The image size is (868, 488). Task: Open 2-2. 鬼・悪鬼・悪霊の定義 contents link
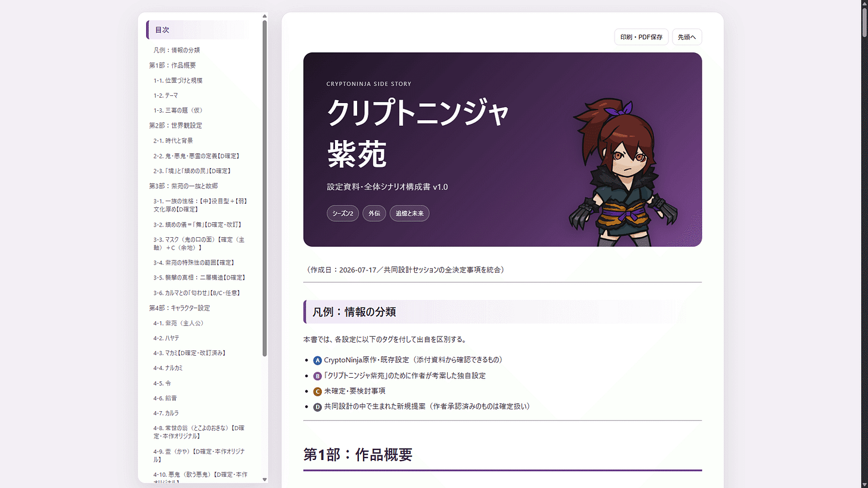click(196, 156)
